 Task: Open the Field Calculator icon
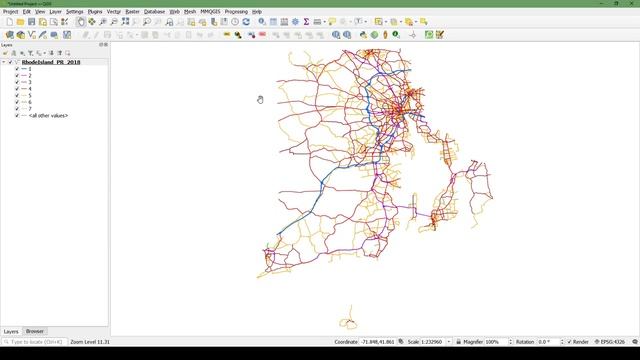point(284,22)
